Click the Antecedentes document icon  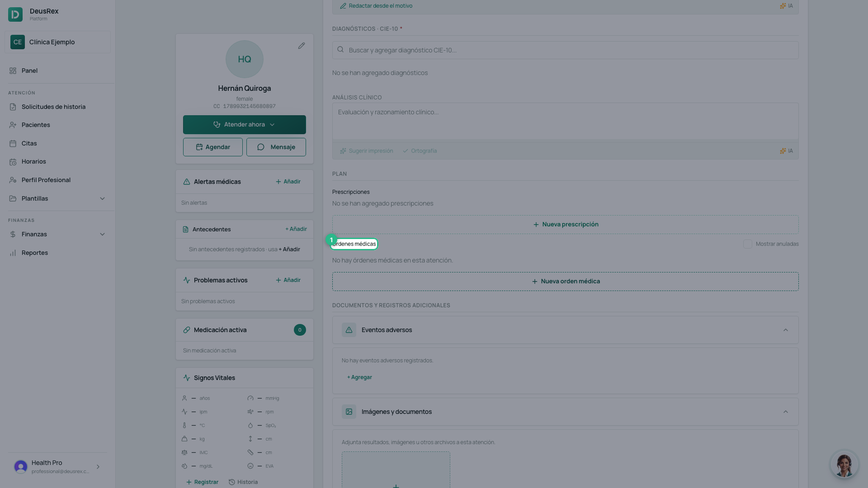[185, 230]
